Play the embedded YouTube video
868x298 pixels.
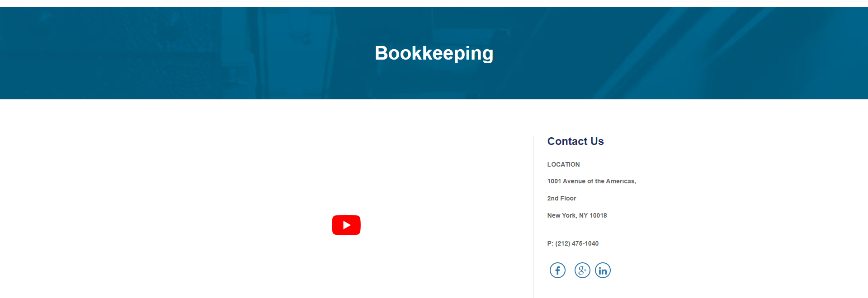point(346,225)
